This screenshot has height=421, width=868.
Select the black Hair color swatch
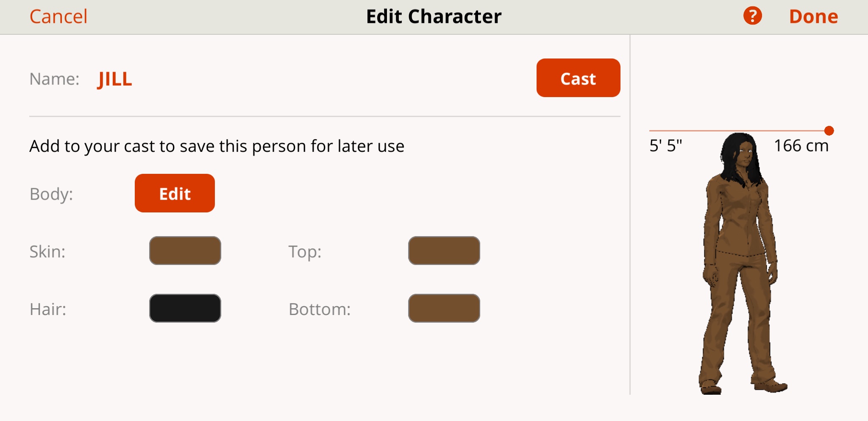(x=185, y=308)
